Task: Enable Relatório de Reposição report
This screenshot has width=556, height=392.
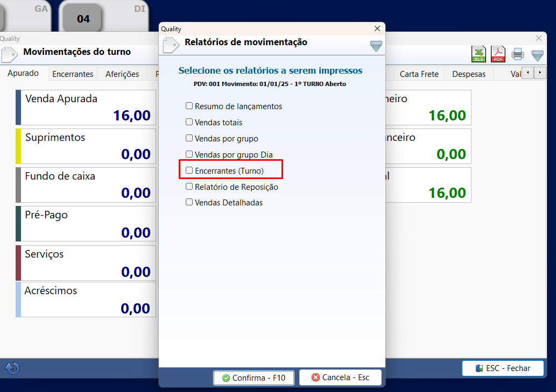Action: (189, 186)
